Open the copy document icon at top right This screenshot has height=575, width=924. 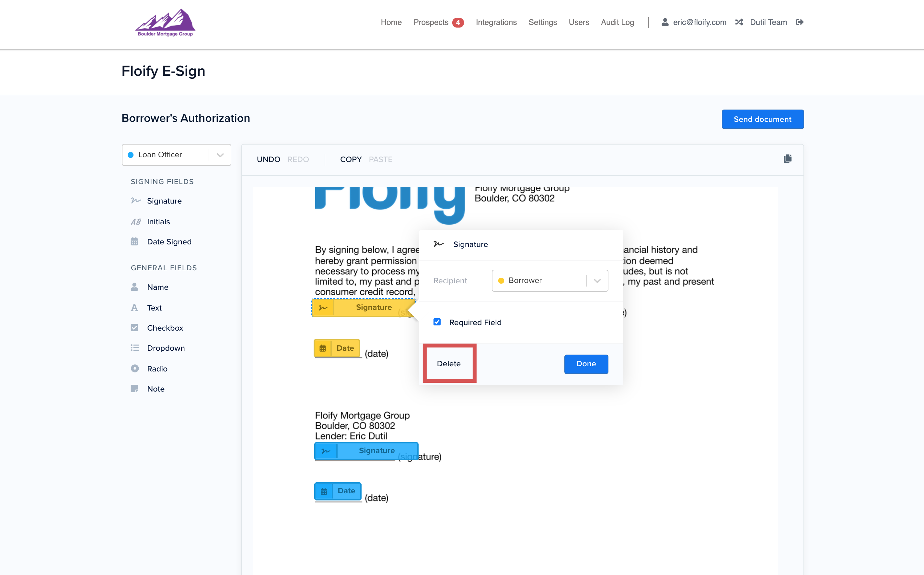tap(787, 159)
